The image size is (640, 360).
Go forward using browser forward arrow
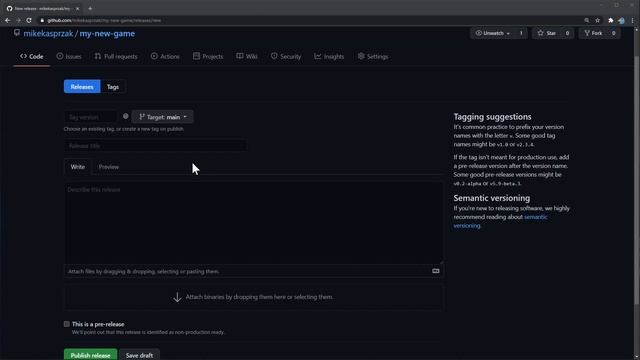[x=18, y=20]
